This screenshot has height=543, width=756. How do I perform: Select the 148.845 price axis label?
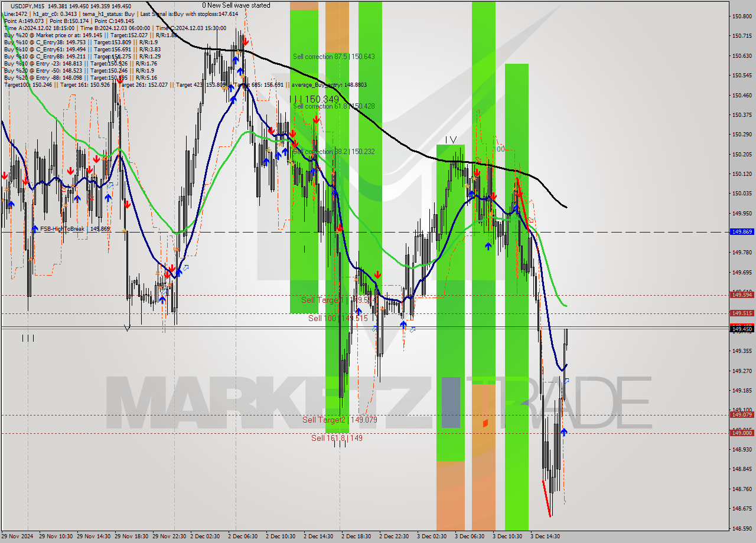point(742,469)
